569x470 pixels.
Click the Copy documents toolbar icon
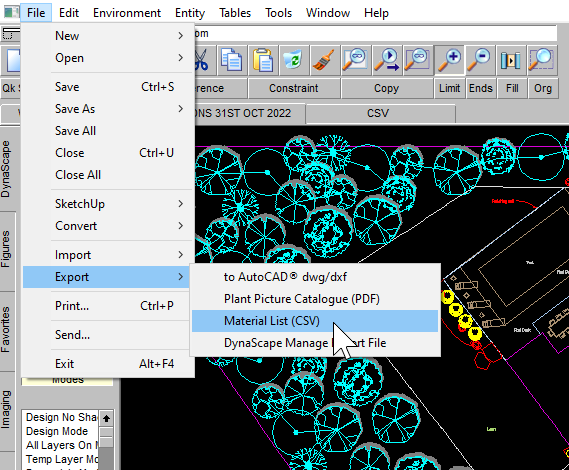click(x=232, y=60)
